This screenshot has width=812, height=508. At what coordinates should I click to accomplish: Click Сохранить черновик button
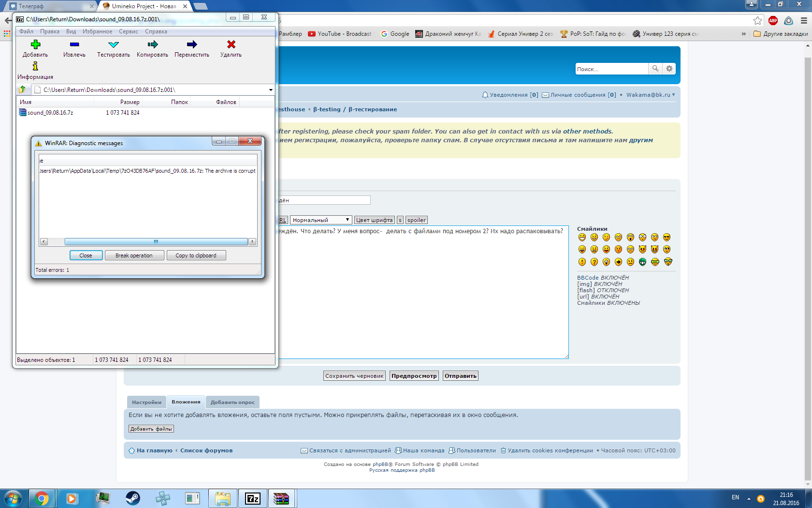[x=354, y=376]
